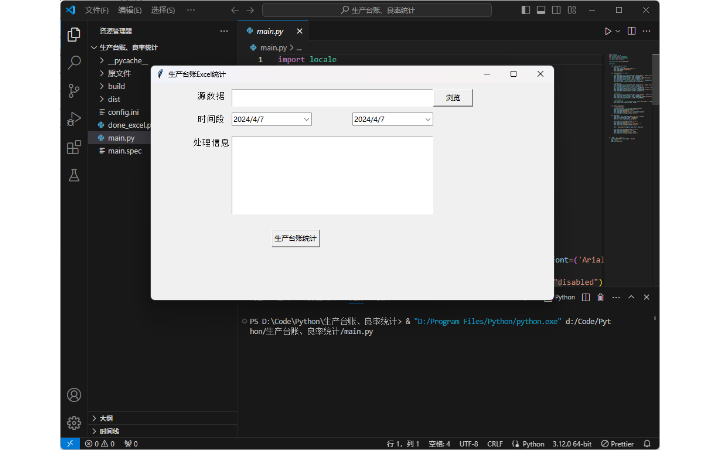Open the overflow menu ellipsis in menu bar

tap(191, 10)
